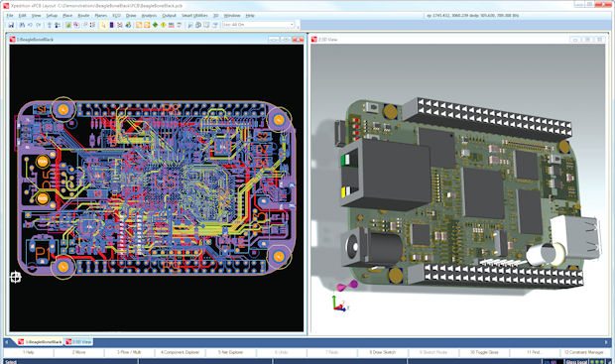Open the Smart Utilities menu
Image resolution: width=615 pixels, height=364 pixels.
pos(194,15)
